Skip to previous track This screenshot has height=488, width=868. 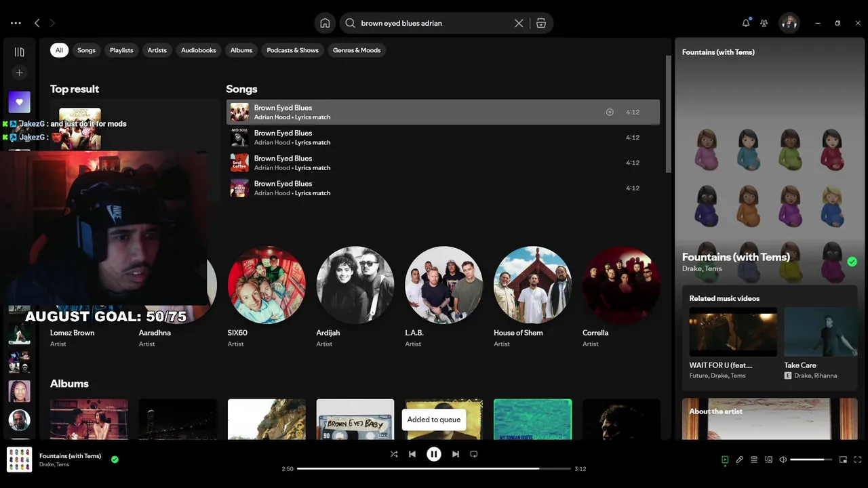(412, 454)
